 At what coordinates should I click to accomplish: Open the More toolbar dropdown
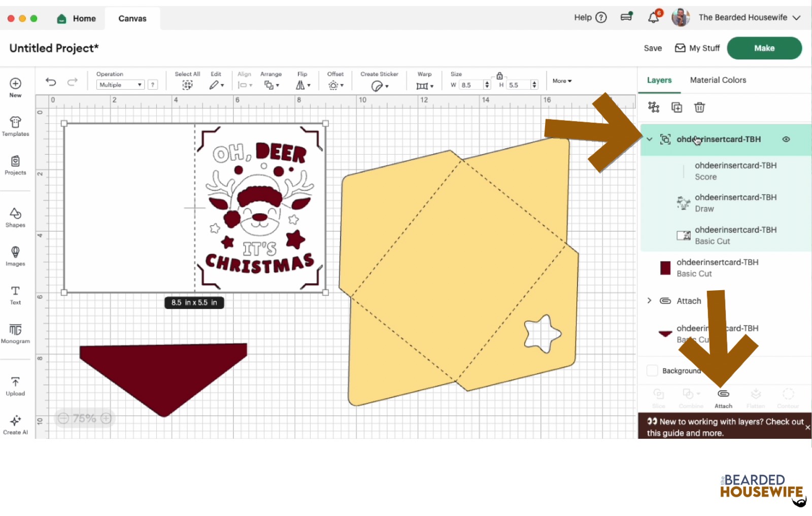tap(562, 81)
